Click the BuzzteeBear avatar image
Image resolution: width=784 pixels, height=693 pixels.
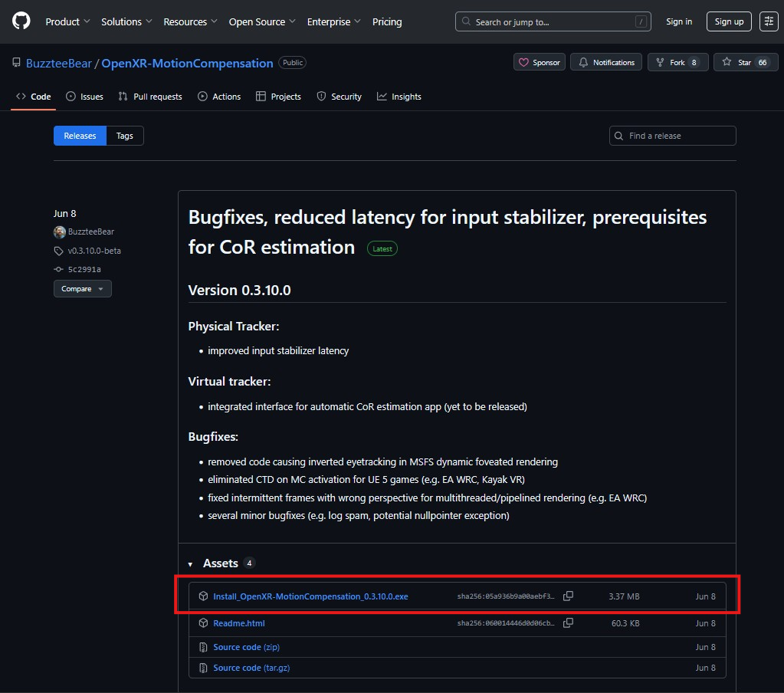pyautogui.click(x=60, y=232)
